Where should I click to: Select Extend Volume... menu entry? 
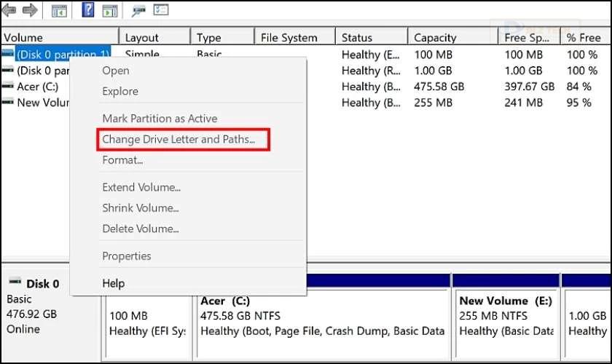pyautogui.click(x=141, y=187)
